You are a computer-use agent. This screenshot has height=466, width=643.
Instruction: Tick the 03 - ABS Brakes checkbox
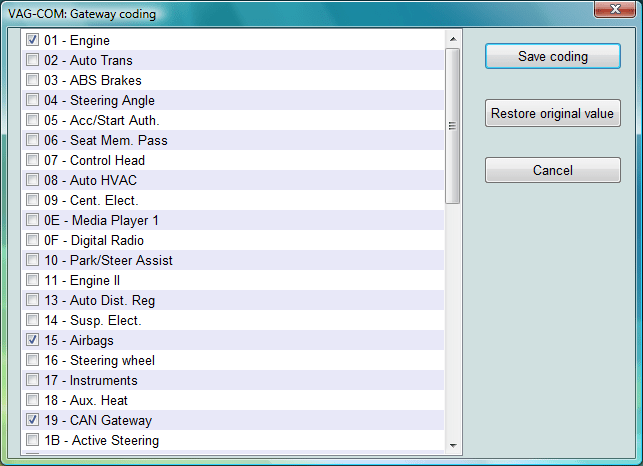32,80
